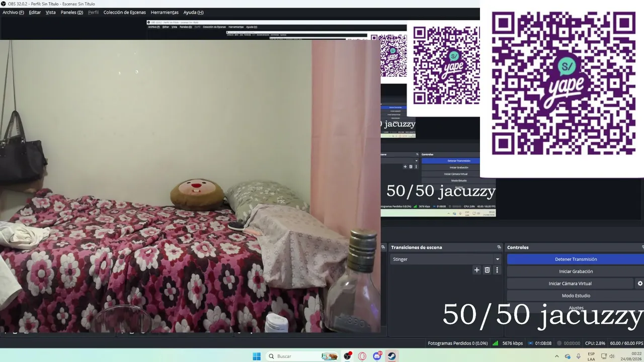Add a new scene transition
Viewport: 644px width, 362px height.
point(477,270)
